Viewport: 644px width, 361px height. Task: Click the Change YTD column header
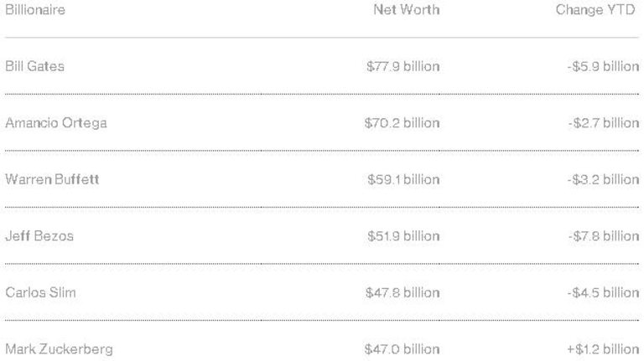point(597,10)
